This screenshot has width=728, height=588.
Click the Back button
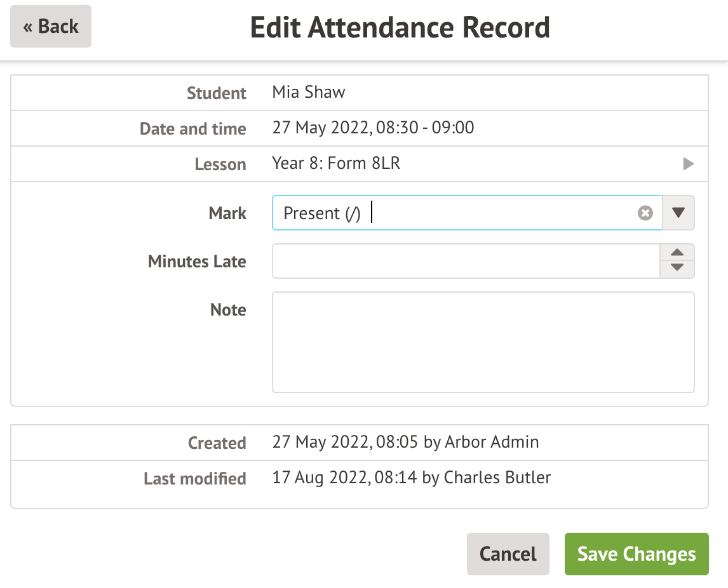point(51,27)
